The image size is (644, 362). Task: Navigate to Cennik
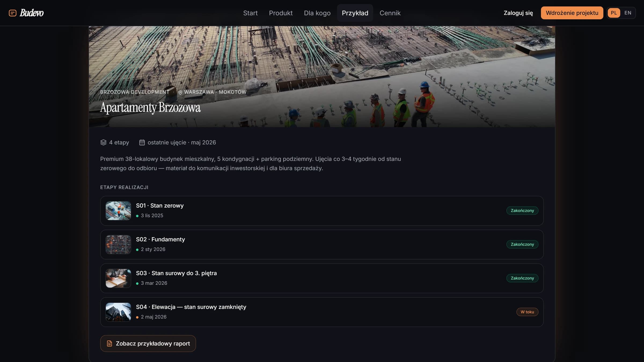(x=390, y=13)
